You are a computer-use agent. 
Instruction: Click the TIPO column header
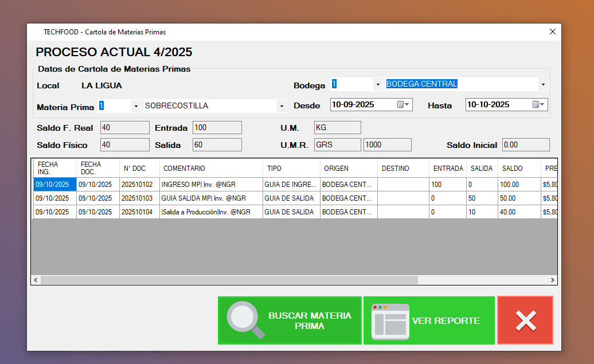291,169
